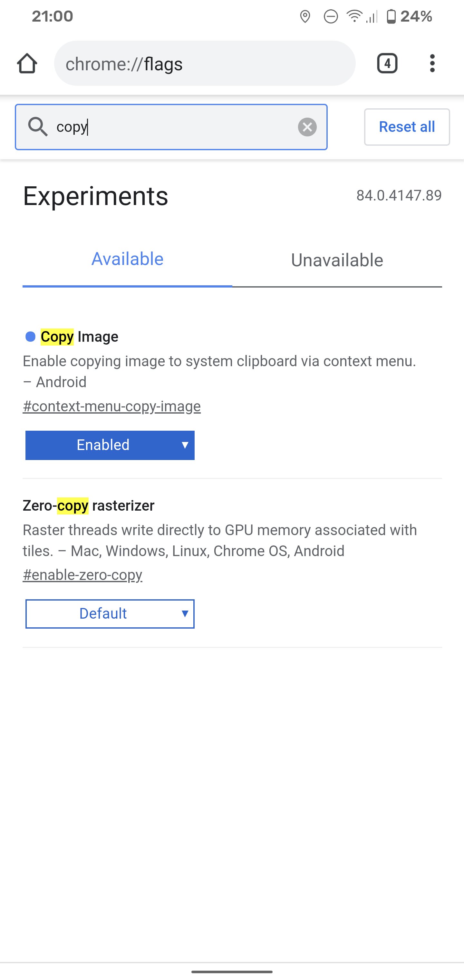The width and height of the screenshot is (464, 980).
Task: Click the Enabled dropdown arrow
Action: coord(185,445)
